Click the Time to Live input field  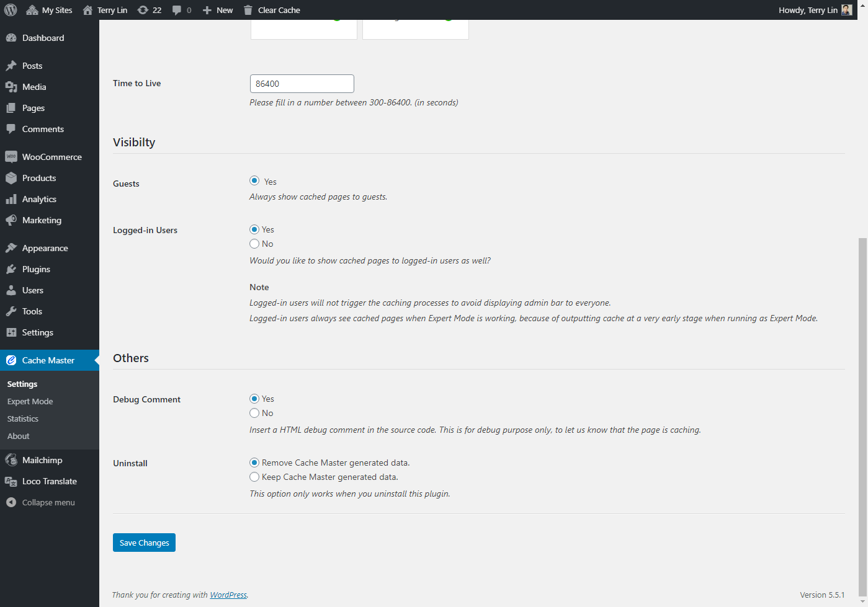tap(302, 84)
